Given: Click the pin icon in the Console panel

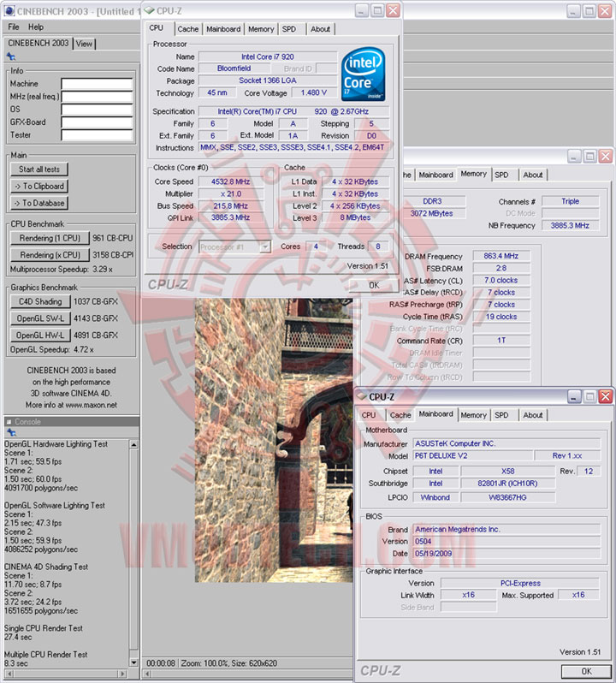Looking at the screenshot, I should tap(11, 432).
